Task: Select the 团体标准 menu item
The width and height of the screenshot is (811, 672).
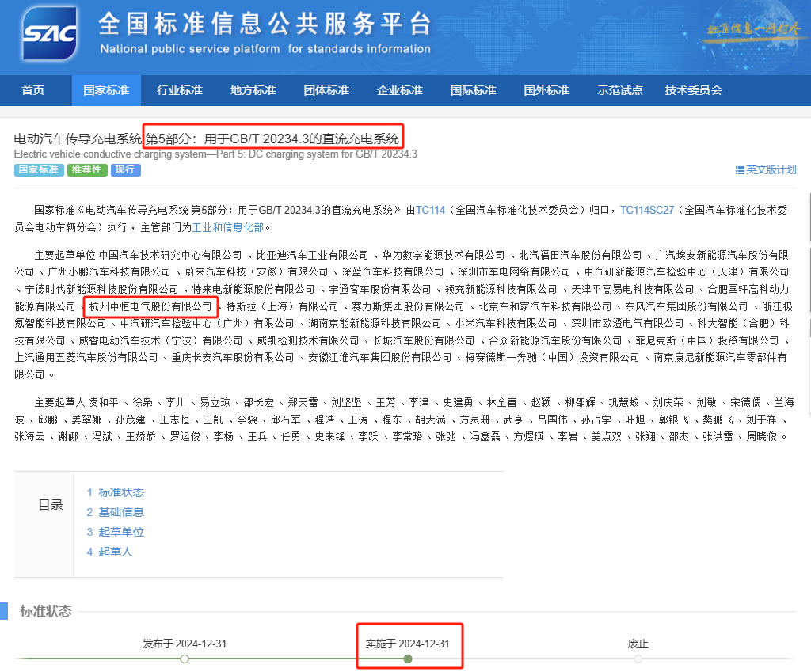Action: point(326,90)
